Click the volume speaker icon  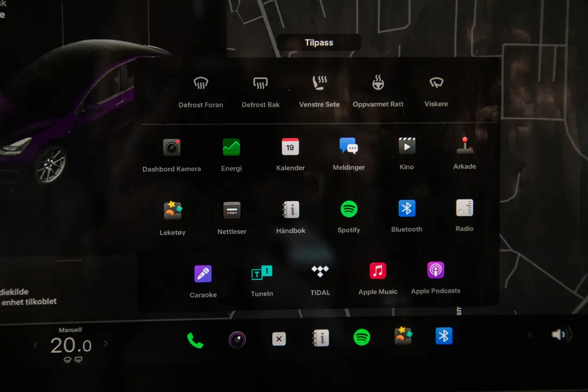pos(561,334)
